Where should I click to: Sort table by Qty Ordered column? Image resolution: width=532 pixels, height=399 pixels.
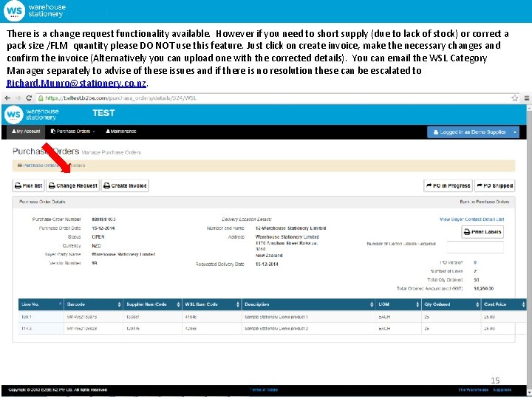[451, 304]
